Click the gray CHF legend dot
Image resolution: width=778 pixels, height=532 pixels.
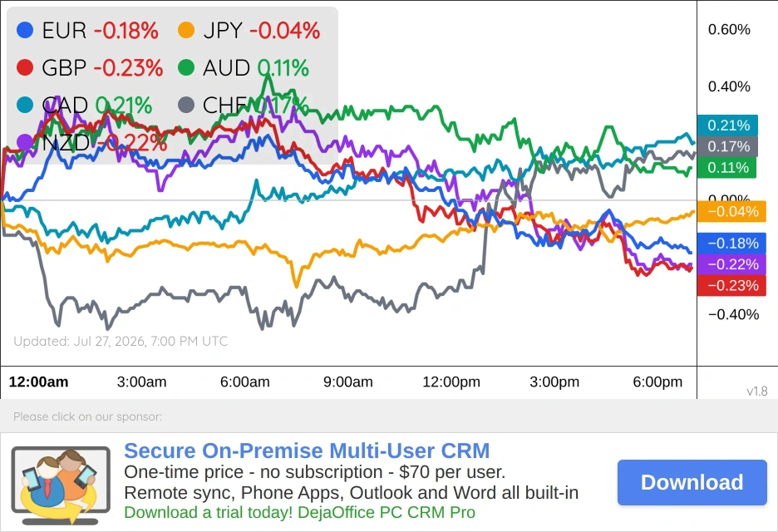[186, 105]
